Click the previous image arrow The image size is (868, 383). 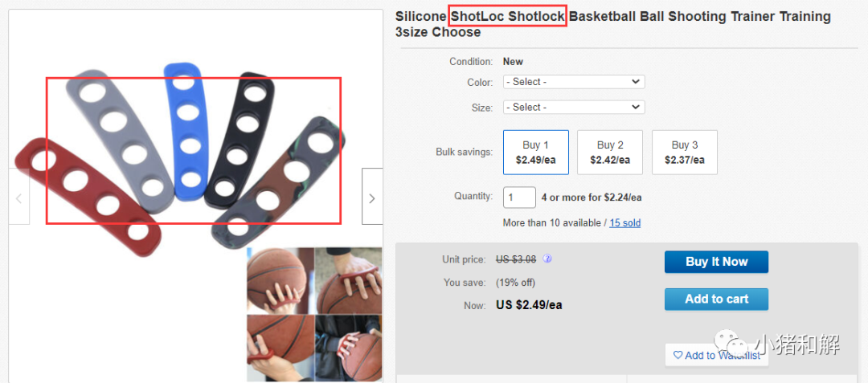18,196
